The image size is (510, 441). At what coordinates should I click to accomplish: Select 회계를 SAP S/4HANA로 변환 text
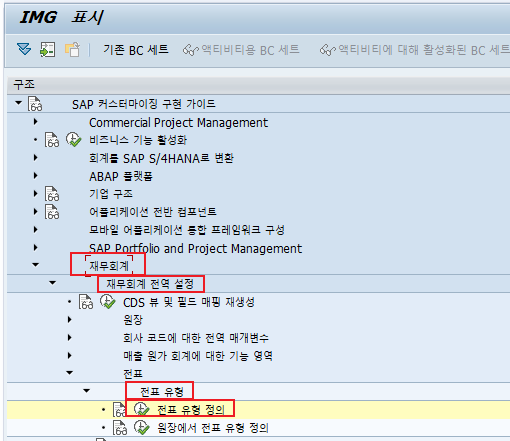(161, 158)
